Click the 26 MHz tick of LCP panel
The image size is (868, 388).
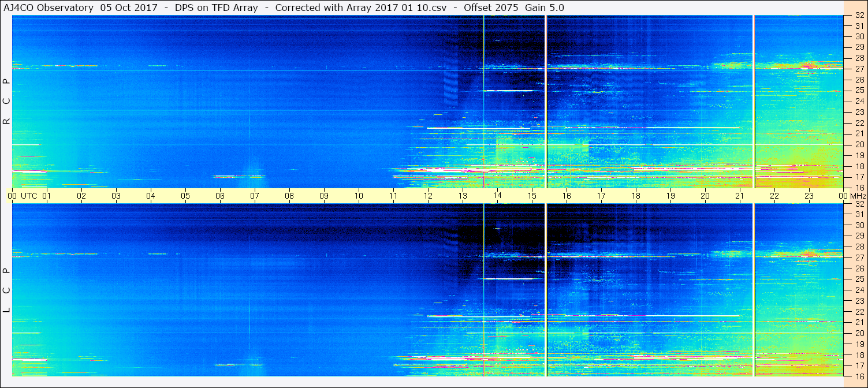pos(859,268)
